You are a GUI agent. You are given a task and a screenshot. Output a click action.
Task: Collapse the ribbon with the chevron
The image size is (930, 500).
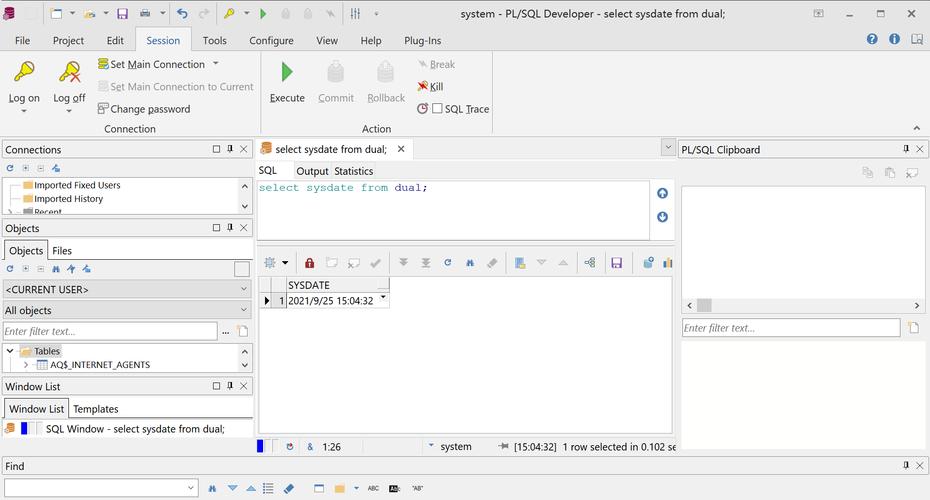tap(916, 128)
